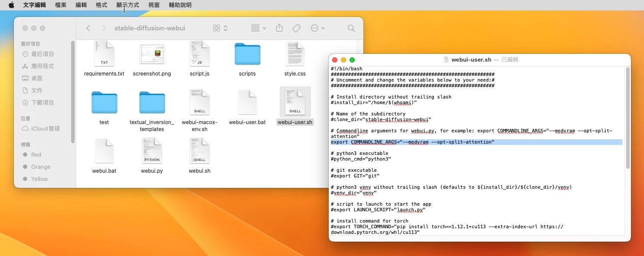
Task: Select screenshot.png thumbnail
Action: click(152, 54)
